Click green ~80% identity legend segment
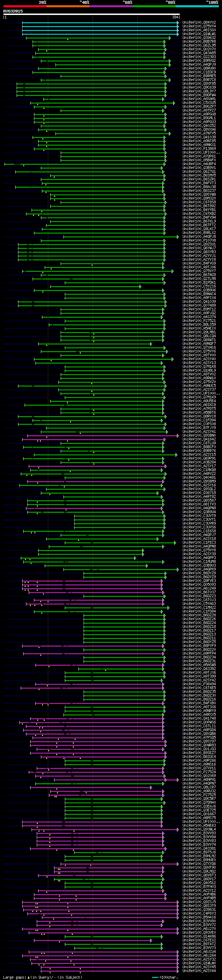This screenshot has height=980, width=222. pos(154,6)
